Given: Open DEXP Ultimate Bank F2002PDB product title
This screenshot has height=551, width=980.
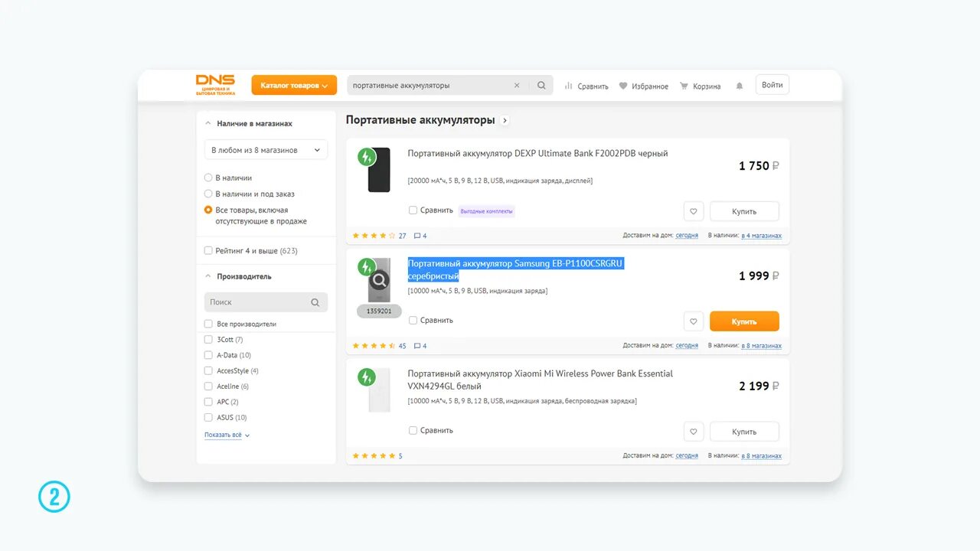Looking at the screenshot, I should pos(537,154).
